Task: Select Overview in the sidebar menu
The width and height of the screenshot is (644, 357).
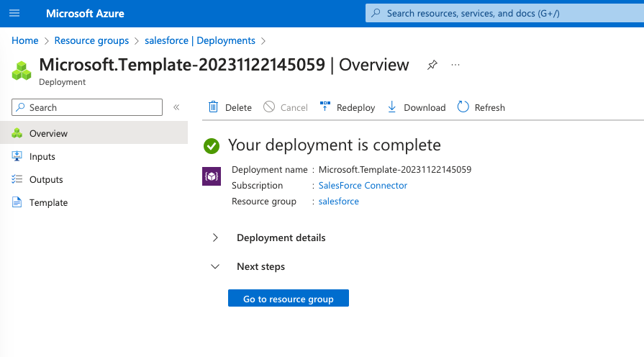Action: tap(48, 133)
